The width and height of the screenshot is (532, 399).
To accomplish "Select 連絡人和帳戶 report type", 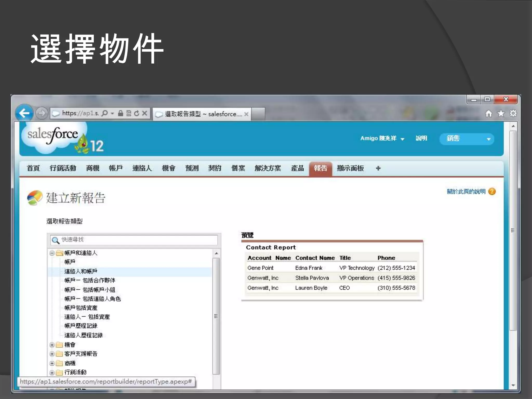I will coord(81,271).
